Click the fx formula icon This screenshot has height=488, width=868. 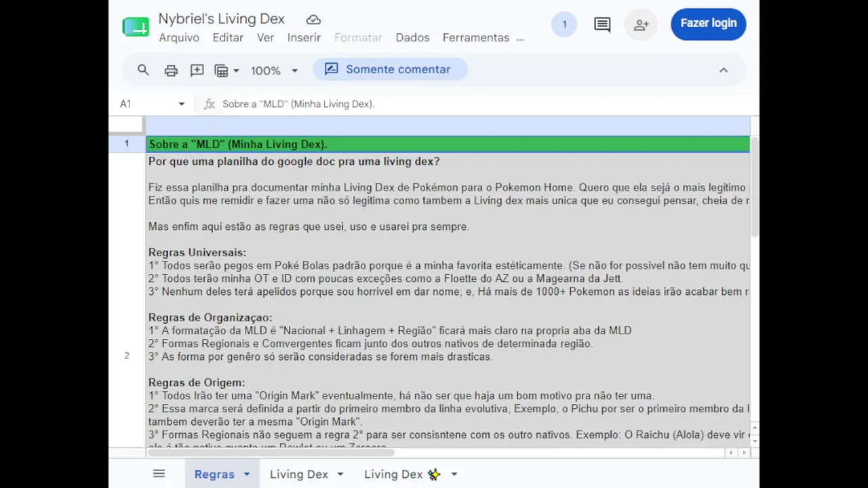[x=210, y=104]
